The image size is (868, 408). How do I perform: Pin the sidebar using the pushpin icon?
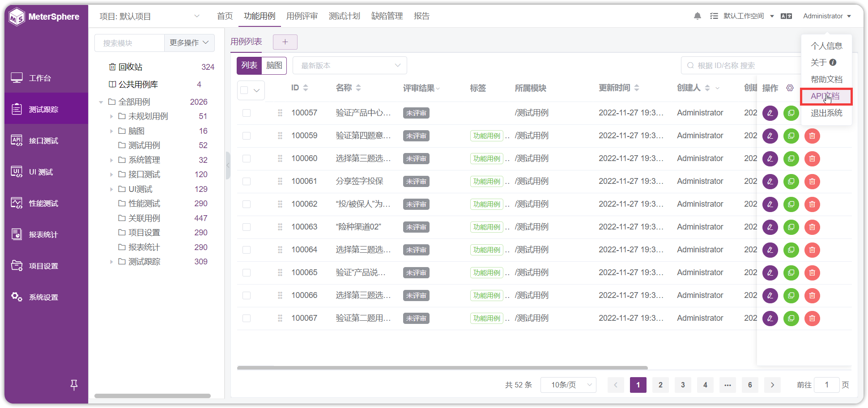pyautogui.click(x=74, y=384)
